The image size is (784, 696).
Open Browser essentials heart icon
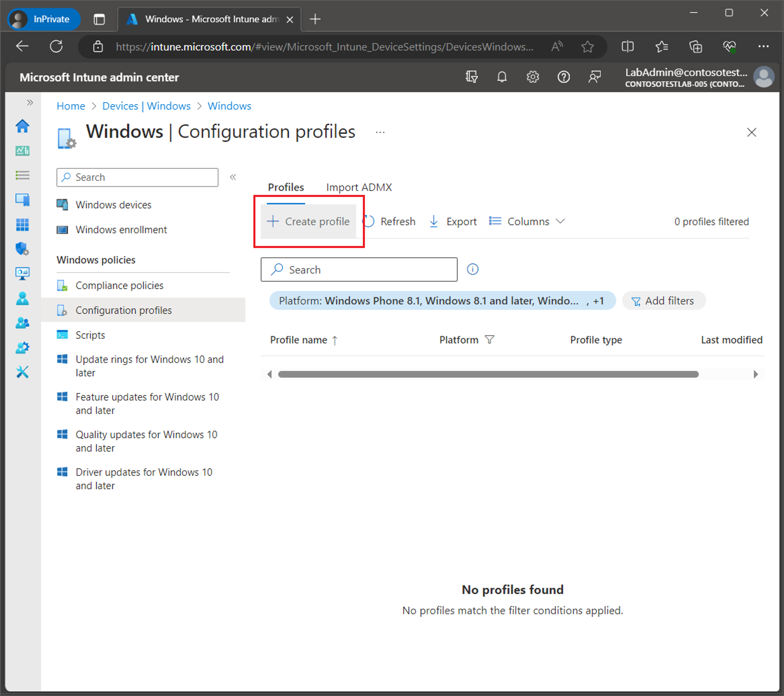[729, 47]
